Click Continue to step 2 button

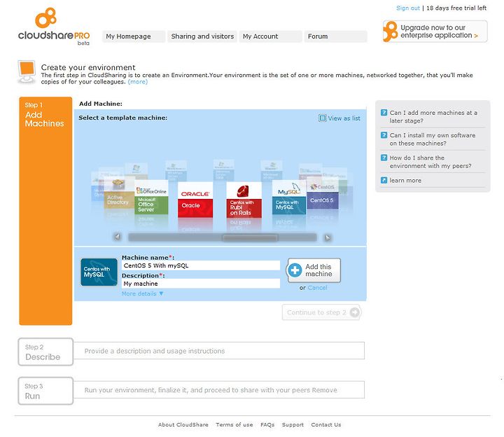pos(321,312)
